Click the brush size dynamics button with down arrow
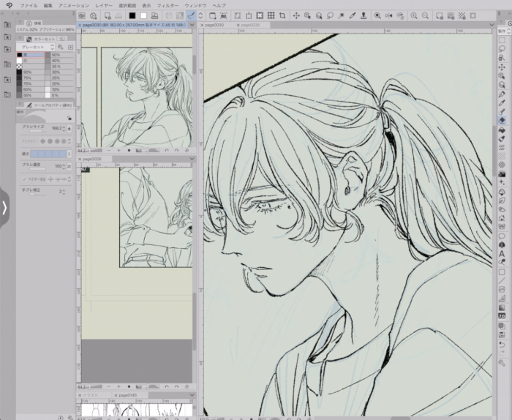Viewport: 512px width, 420px height. [69, 129]
